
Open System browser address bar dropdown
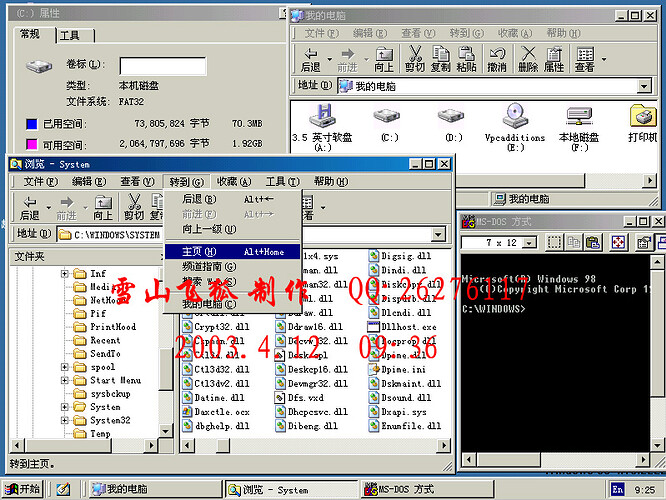[x=438, y=234]
